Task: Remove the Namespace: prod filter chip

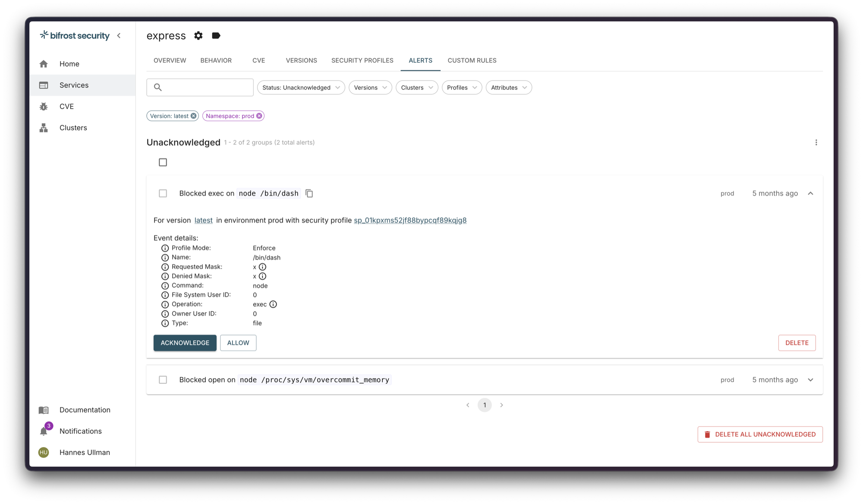Action: click(x=259, y=116)
